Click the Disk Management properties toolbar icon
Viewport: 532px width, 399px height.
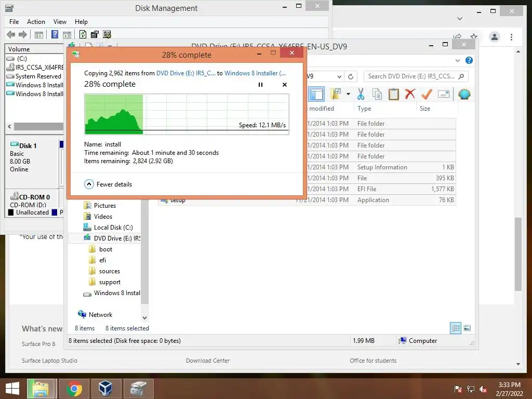click(x=95, y=34)
